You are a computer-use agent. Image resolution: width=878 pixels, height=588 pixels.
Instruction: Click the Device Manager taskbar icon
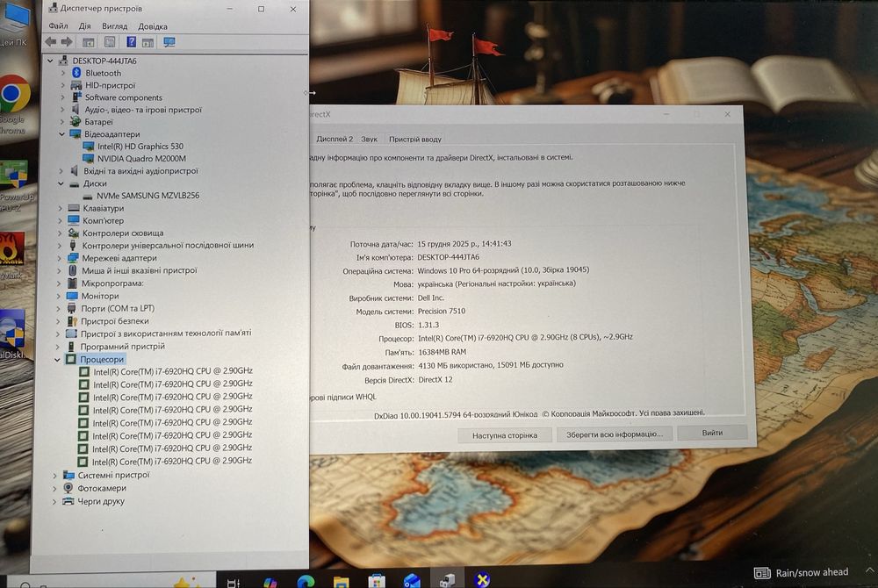tap(447, 580)
